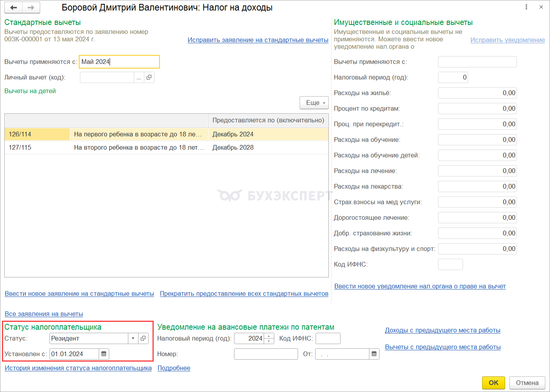Click the Расходы на обучение amount field
Screen dimensions: 550x392
click(x=477, y=139)
